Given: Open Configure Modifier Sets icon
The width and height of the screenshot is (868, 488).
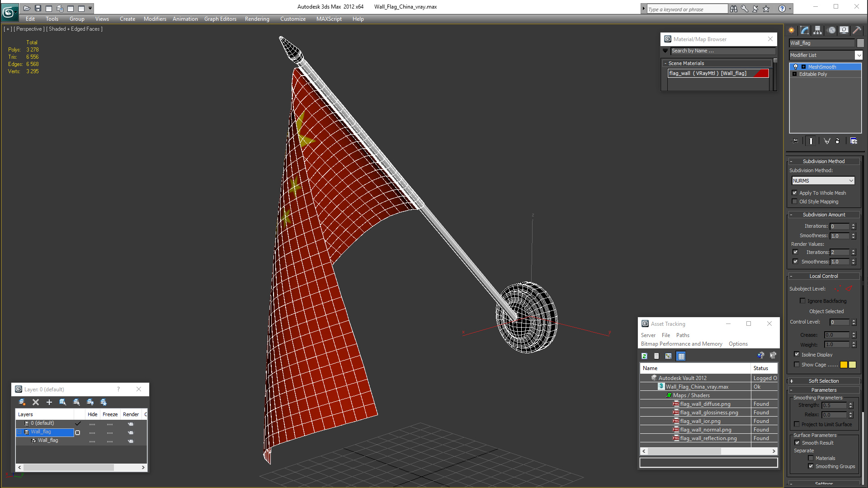Looking at the screenshot, I should 854,141.
